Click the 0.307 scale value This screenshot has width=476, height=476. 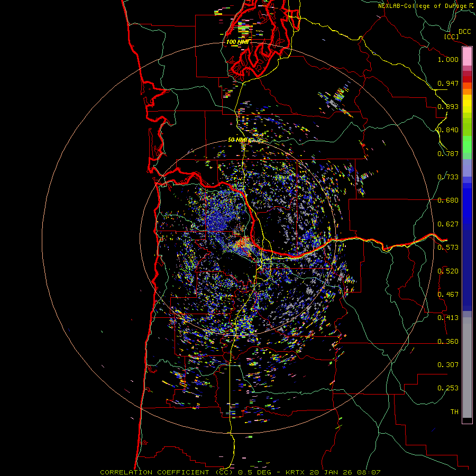coord(448,365)
